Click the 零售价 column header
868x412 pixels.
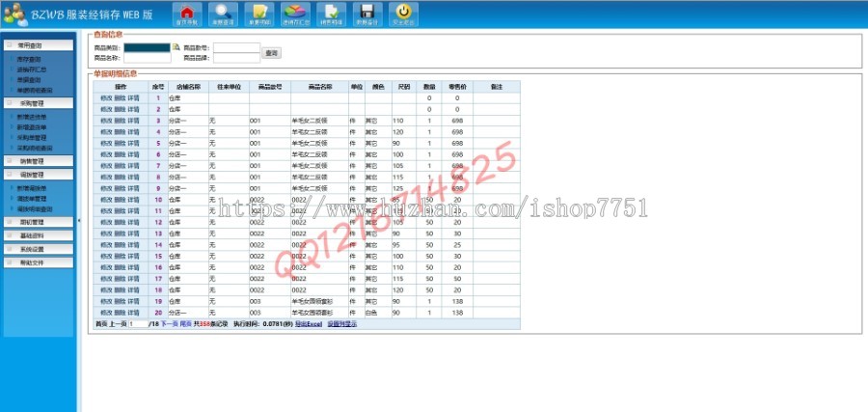[x=457, y=87]
